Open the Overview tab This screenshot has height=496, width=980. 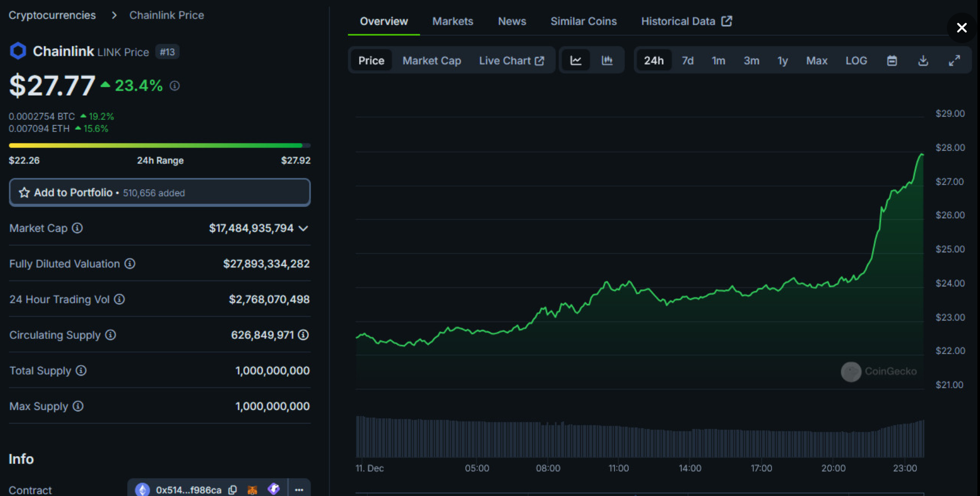[x=384, y=21]
